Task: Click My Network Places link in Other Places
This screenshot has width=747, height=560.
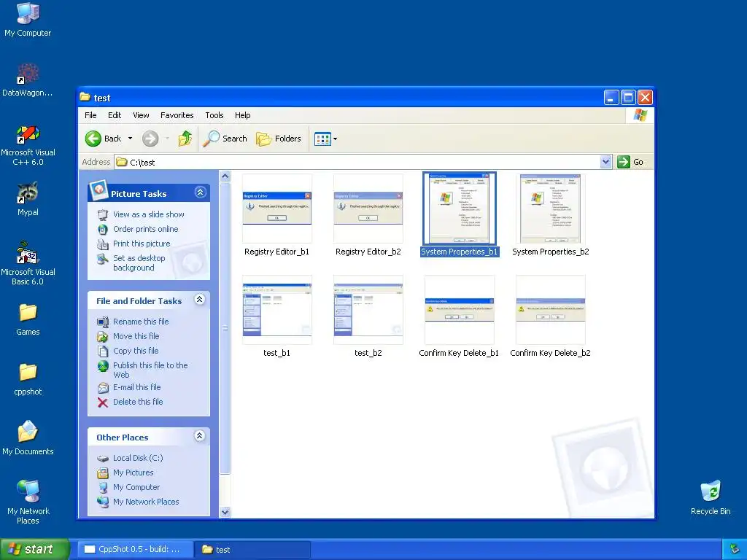Action: 146,502
